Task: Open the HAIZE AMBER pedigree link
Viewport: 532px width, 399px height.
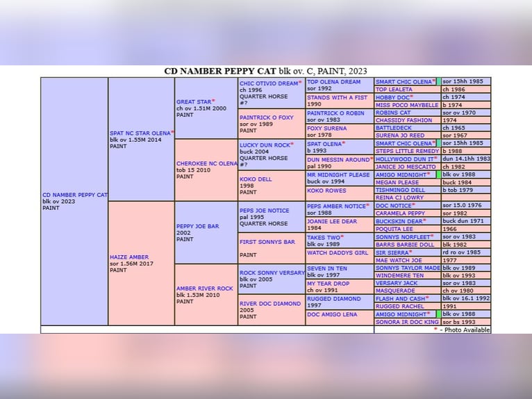Action: click(129, 257)
